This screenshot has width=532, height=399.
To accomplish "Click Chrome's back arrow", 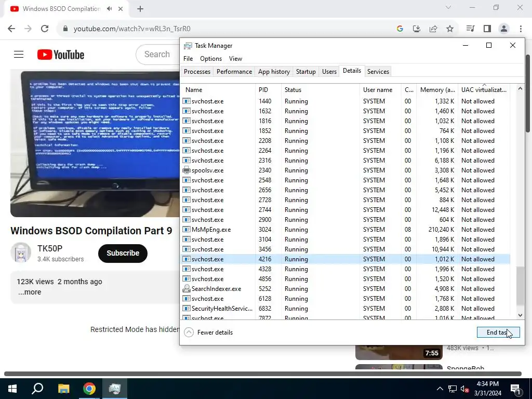I will coord(11,29).
